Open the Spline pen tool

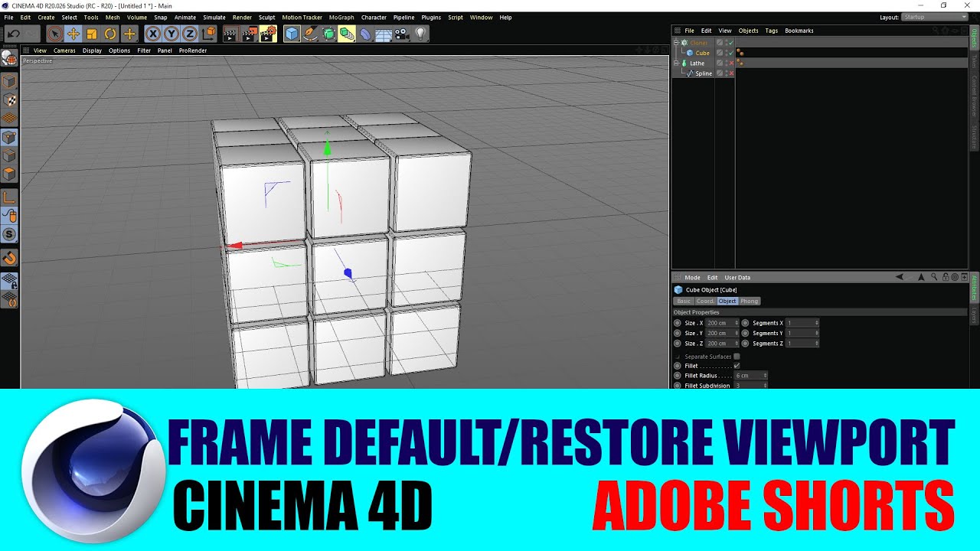310,34
